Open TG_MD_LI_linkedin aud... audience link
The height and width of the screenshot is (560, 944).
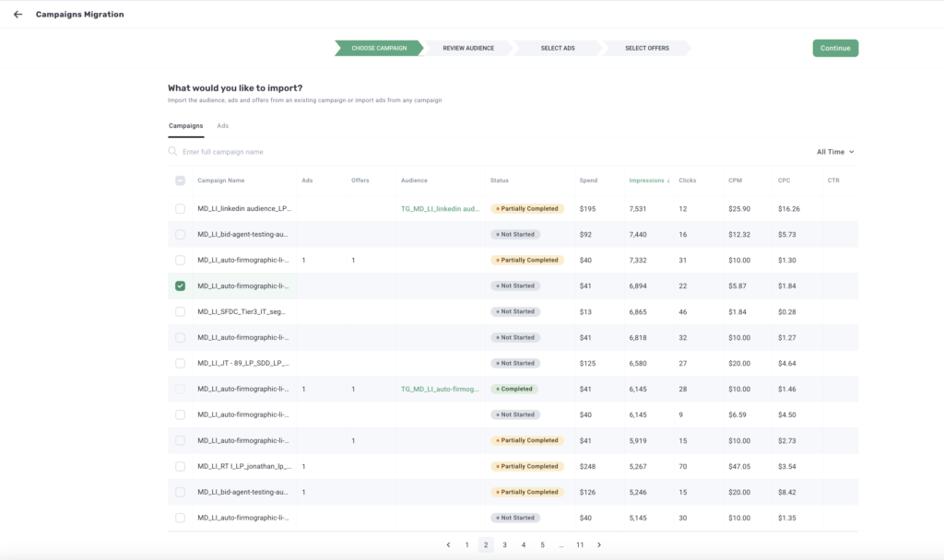pos(440,209)
